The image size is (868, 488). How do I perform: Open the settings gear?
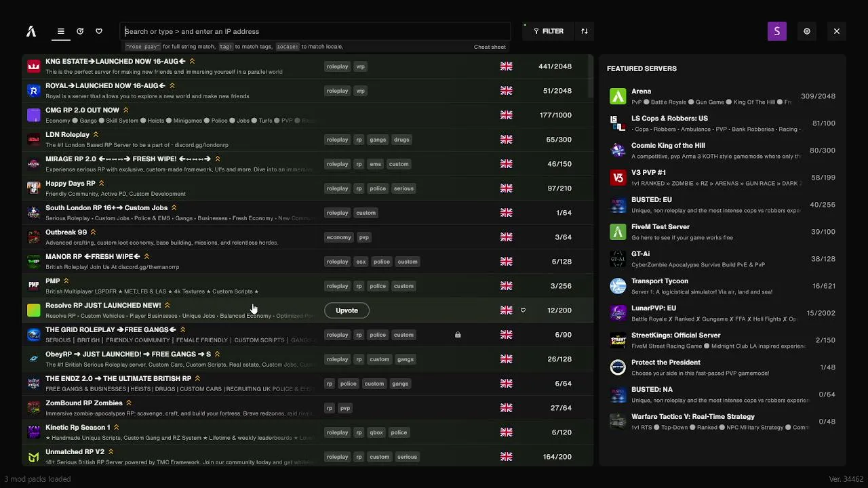pos(807,31)
